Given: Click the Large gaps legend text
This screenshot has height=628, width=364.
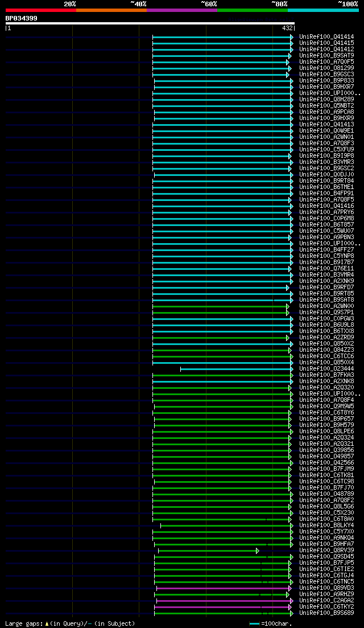Looking at the screenshot, I should (x=70, y=623).
